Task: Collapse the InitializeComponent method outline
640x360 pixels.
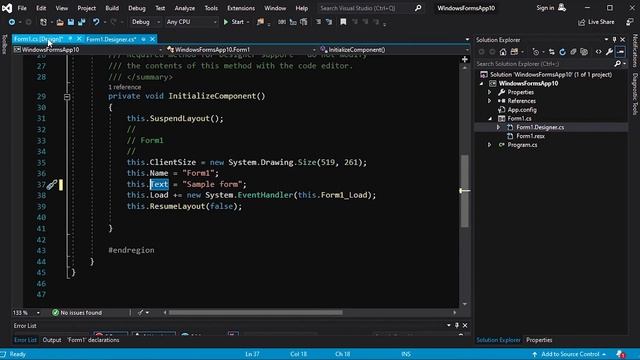Action: [67, 97]
